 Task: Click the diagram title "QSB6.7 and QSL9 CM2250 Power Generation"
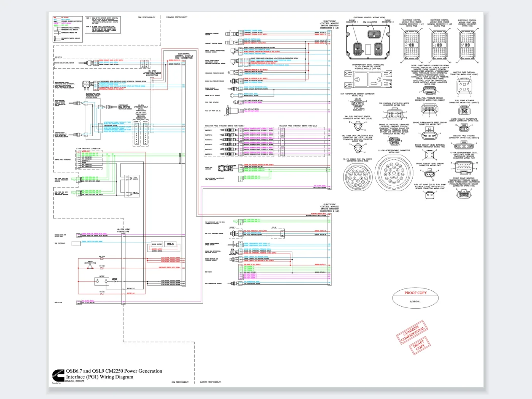tap(114, 371)
